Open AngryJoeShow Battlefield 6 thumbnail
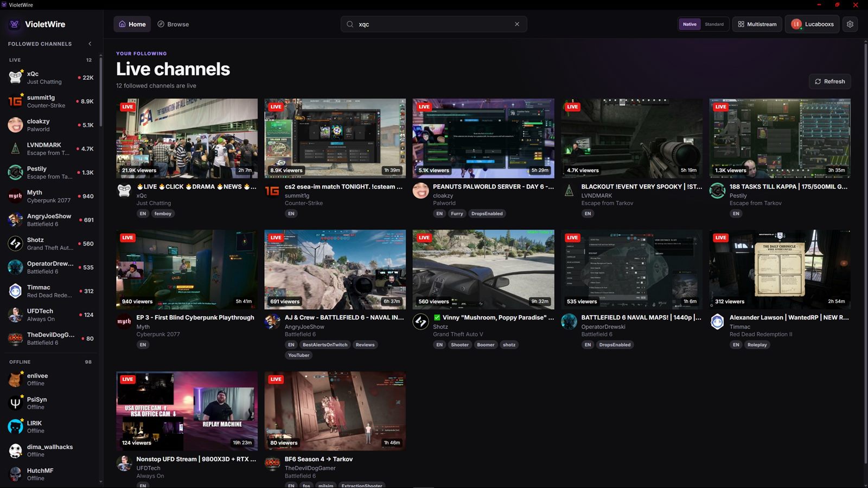868x488 pixels. [335, 269]
